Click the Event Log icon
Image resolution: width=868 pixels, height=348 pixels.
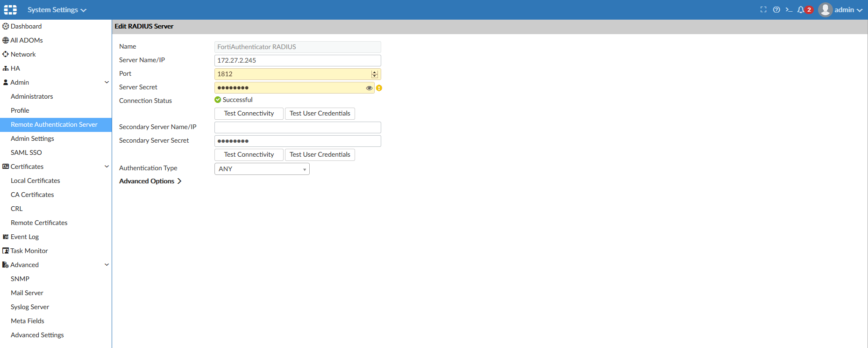coord(6,237)
